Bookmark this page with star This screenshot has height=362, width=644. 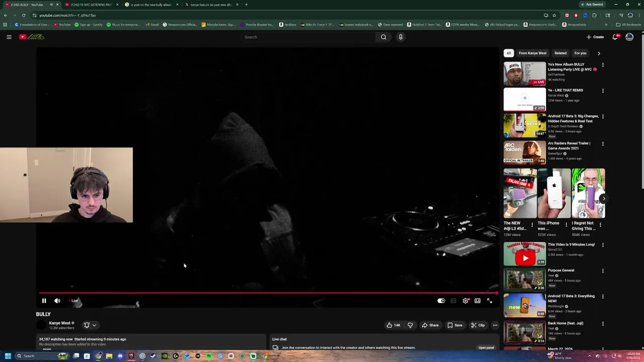[x=554, y=15]
